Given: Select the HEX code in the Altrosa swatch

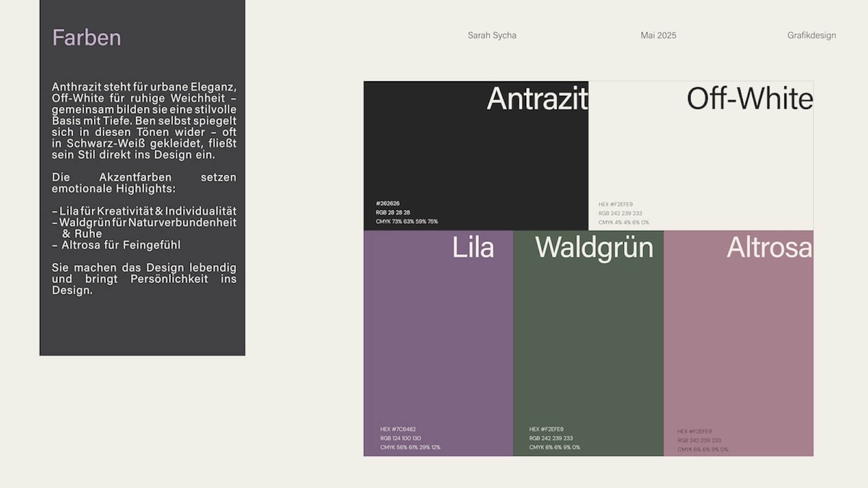Looking at the screenshot, I should (694, 432).
